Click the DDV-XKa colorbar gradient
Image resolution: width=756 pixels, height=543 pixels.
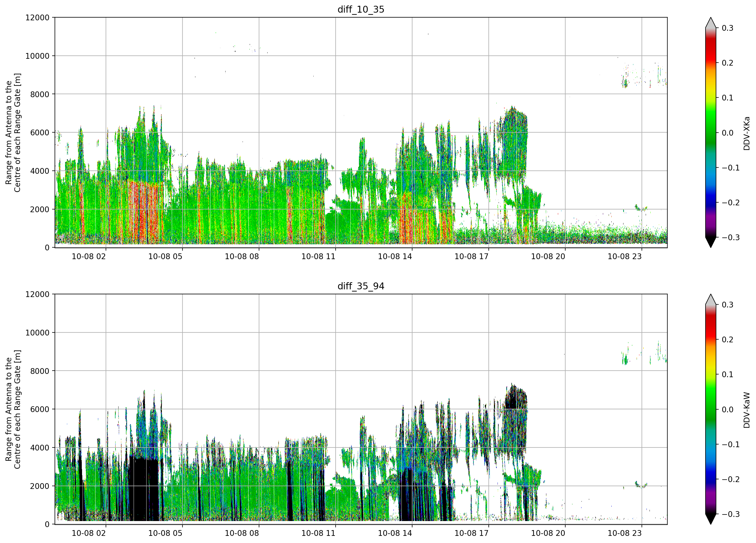[710, 133]
